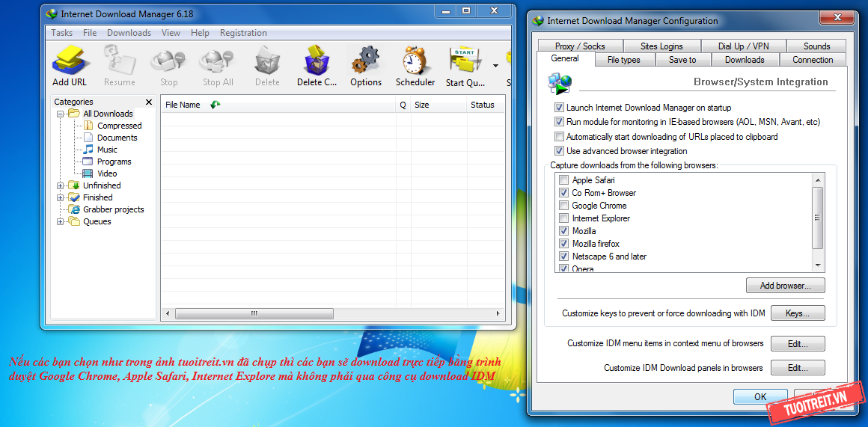Select the Music category in tree

pos(107,150)
